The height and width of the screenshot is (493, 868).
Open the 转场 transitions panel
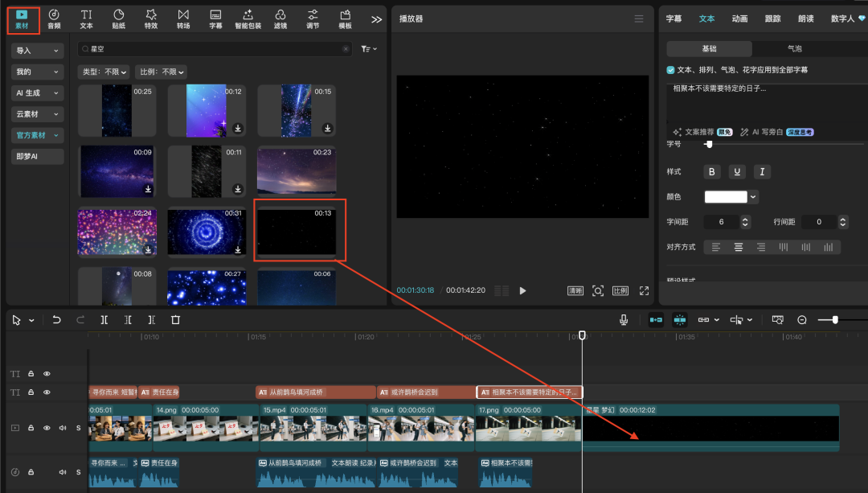[183, 18]
